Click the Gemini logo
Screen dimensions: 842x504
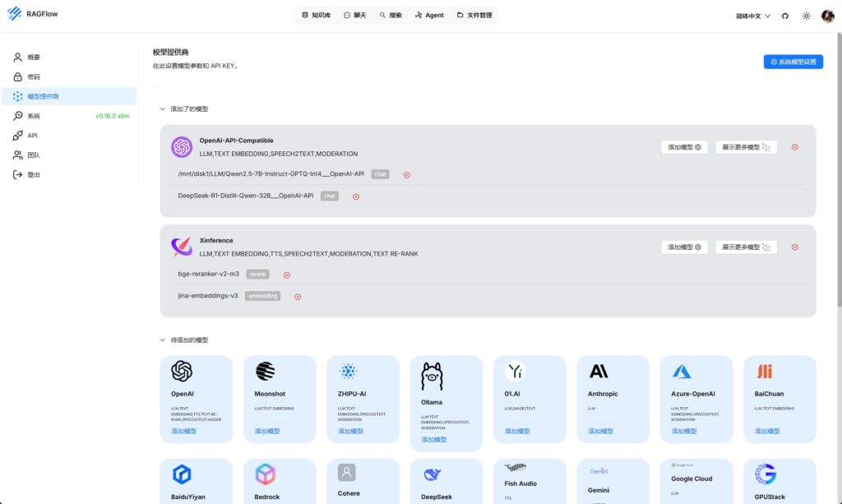(x=599, y=471)
